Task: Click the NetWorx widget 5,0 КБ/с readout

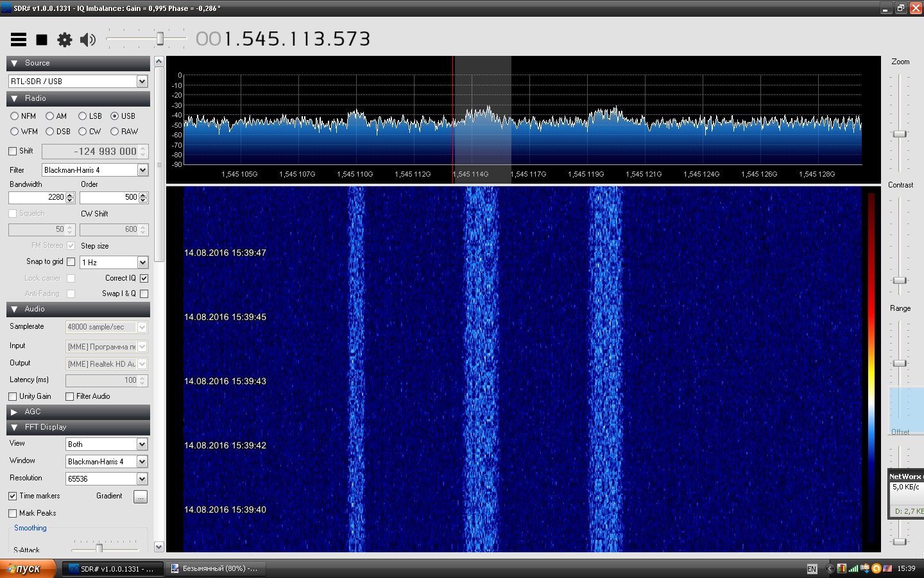Action: pos(906,487)
